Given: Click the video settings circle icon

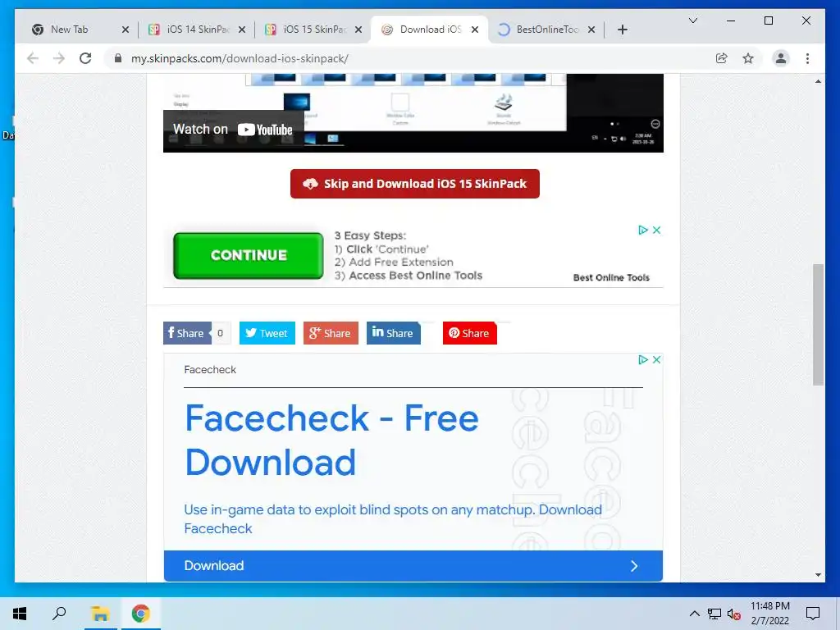Looking at the screenshot, I should (x=655, y=124).
